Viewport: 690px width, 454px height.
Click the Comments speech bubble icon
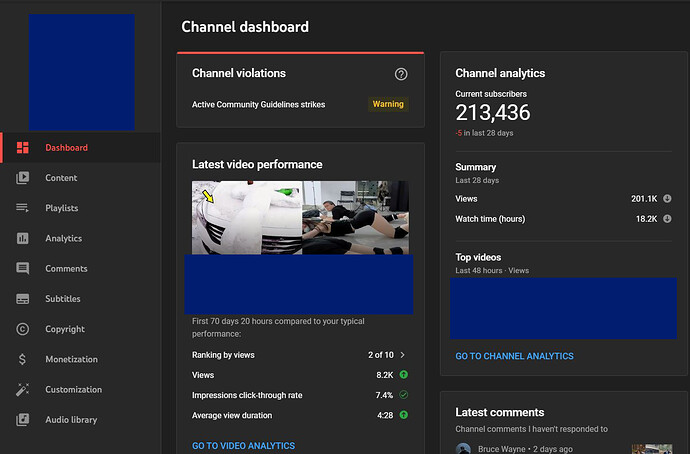(22, 268)
